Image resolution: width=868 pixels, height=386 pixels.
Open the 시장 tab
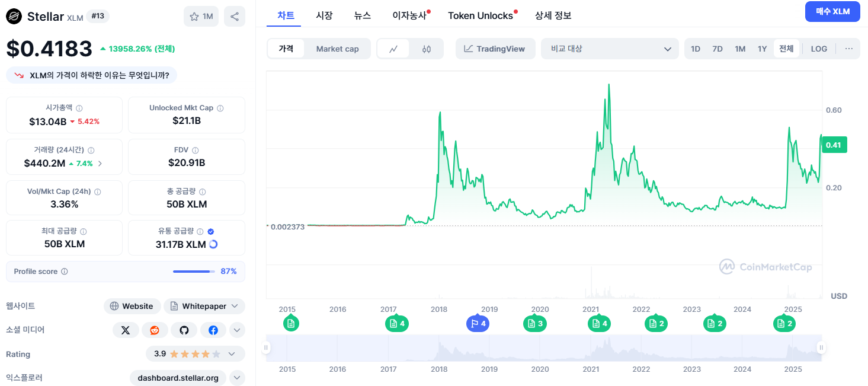[x=324, y=15]
